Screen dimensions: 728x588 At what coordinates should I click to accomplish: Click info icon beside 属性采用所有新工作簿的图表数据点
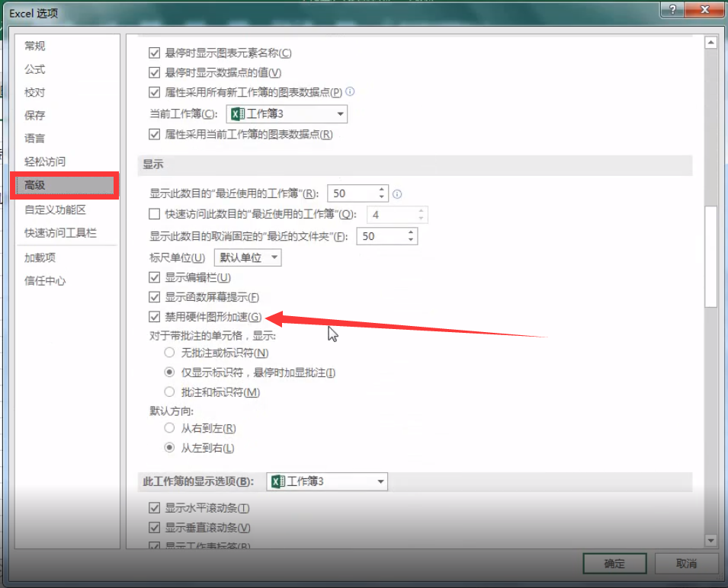350,93
